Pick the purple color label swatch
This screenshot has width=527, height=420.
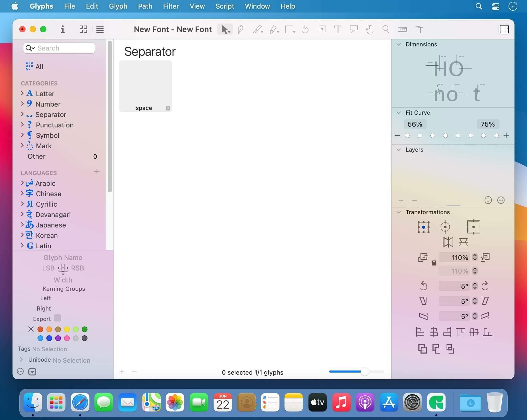tap(58, 338)
